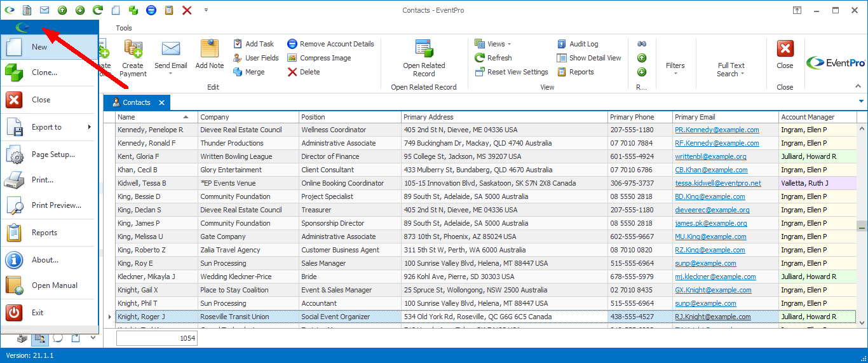Click the green cubes clone icon in quick access toolbar
868x363 pixels.
point(133,10)
